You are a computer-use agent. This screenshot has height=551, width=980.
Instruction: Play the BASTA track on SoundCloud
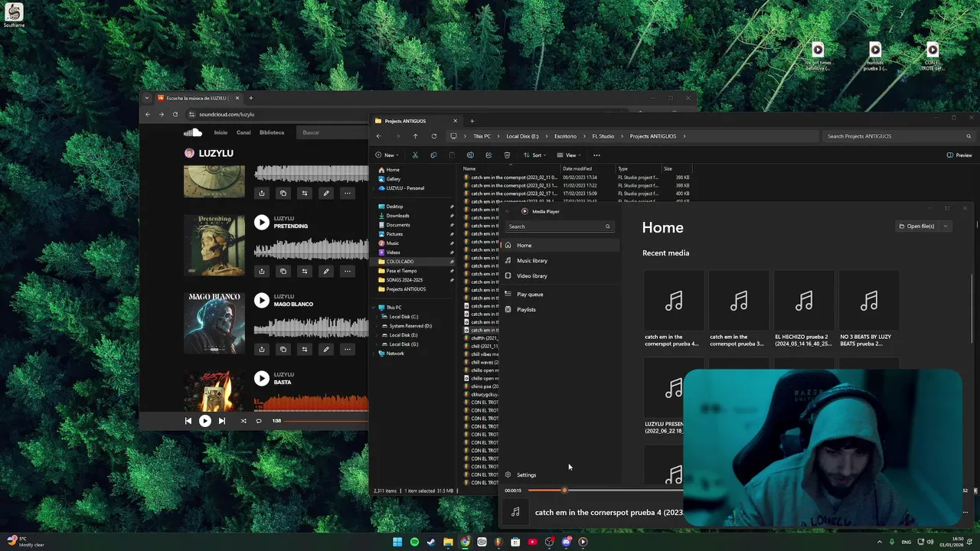pyautogui.click(x=262, y=378)
